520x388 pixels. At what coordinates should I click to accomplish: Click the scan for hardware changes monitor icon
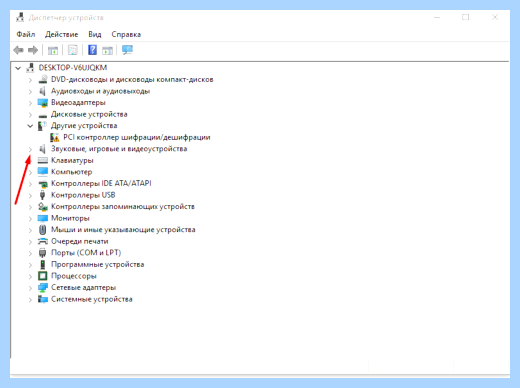click(127, 50)
